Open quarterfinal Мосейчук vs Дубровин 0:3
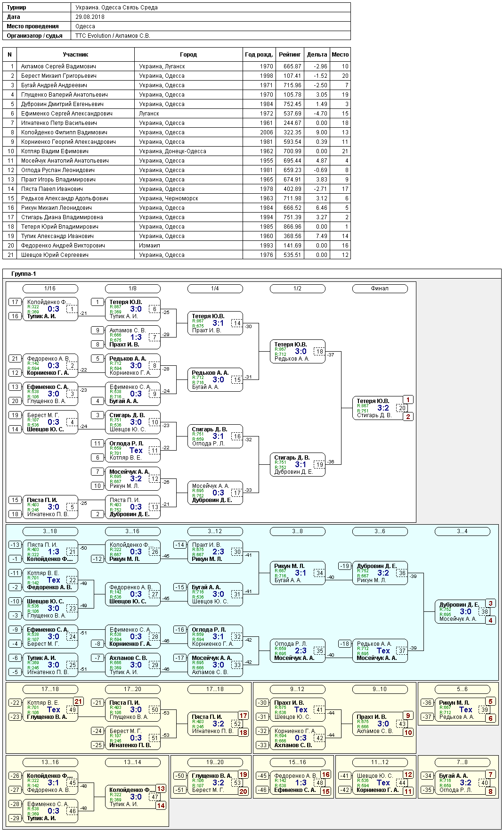 (215, 493)
